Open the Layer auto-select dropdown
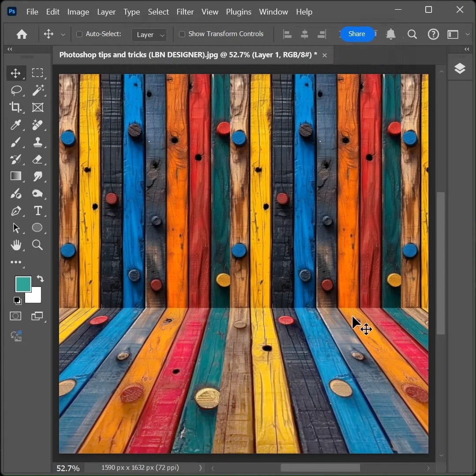Screen dimensions: 476x476 (149, 35)
